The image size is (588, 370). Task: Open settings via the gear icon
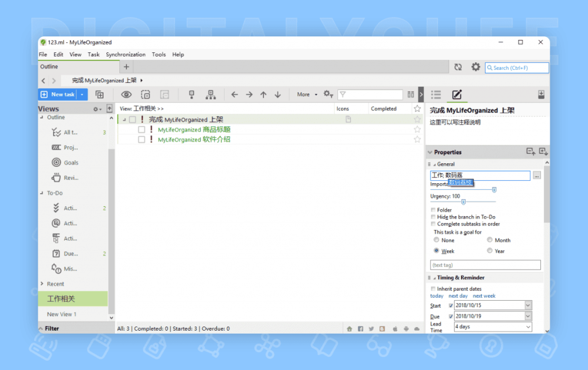point(476,67)
